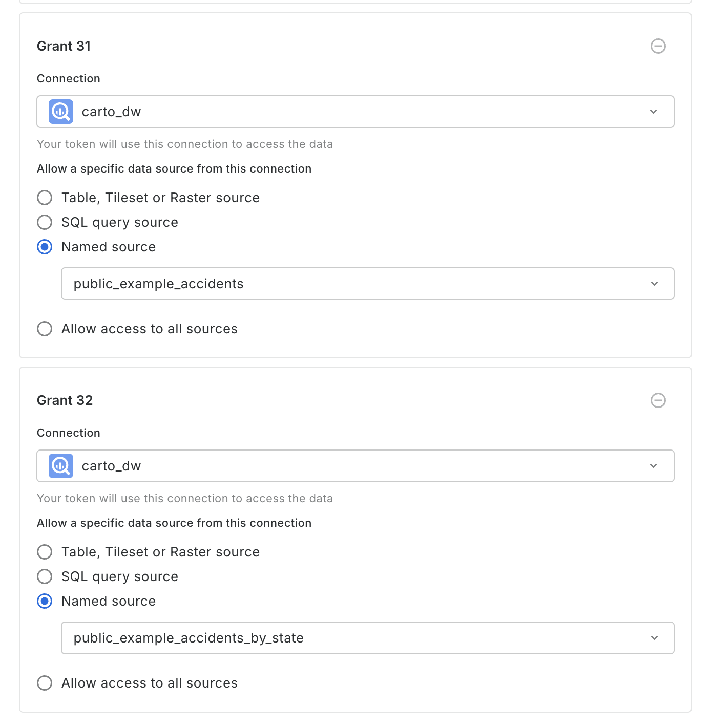Select Table, Tileset or Raster source in Grant 31

[x=45, y=198]
